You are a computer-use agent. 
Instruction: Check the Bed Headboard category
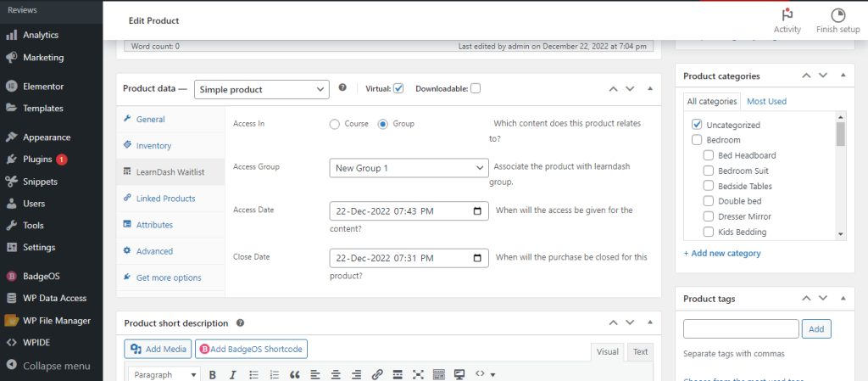tap(708, 155)
